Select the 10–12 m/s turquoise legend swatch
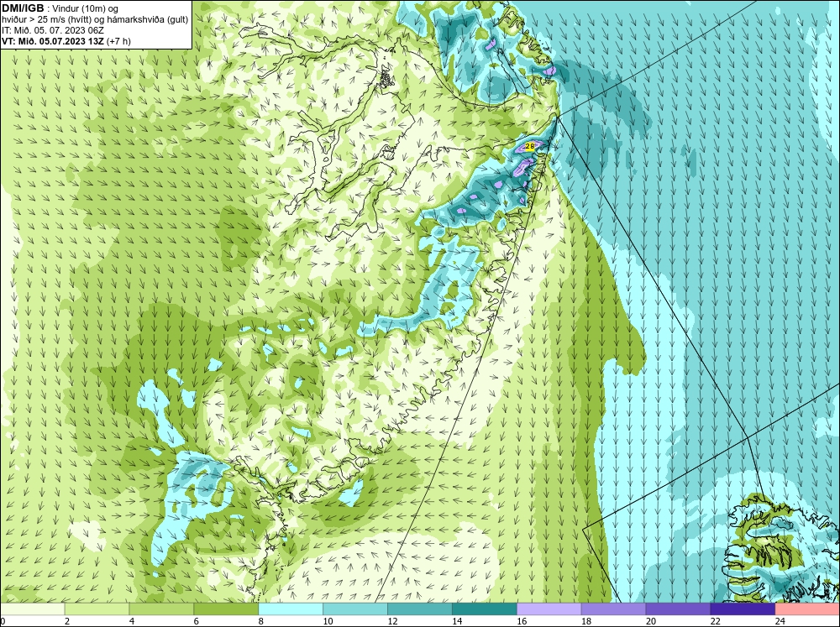 click(x=355, y=609)
